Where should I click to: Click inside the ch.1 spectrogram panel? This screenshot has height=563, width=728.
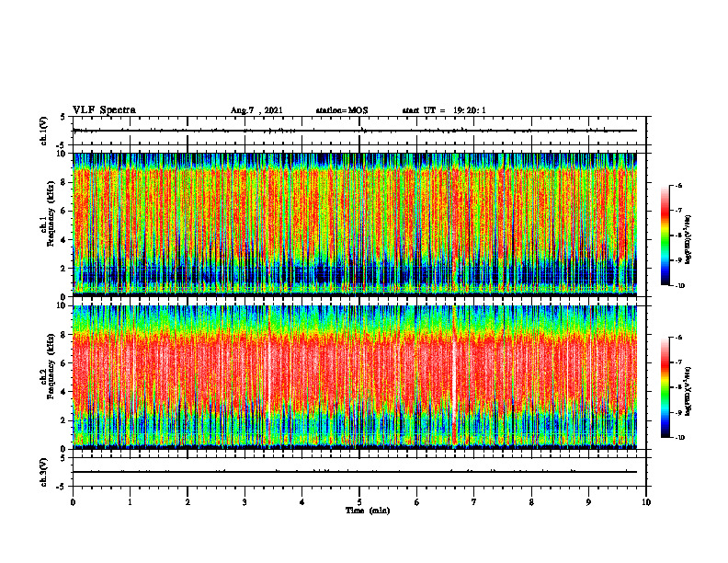click(x=355, y=224)
